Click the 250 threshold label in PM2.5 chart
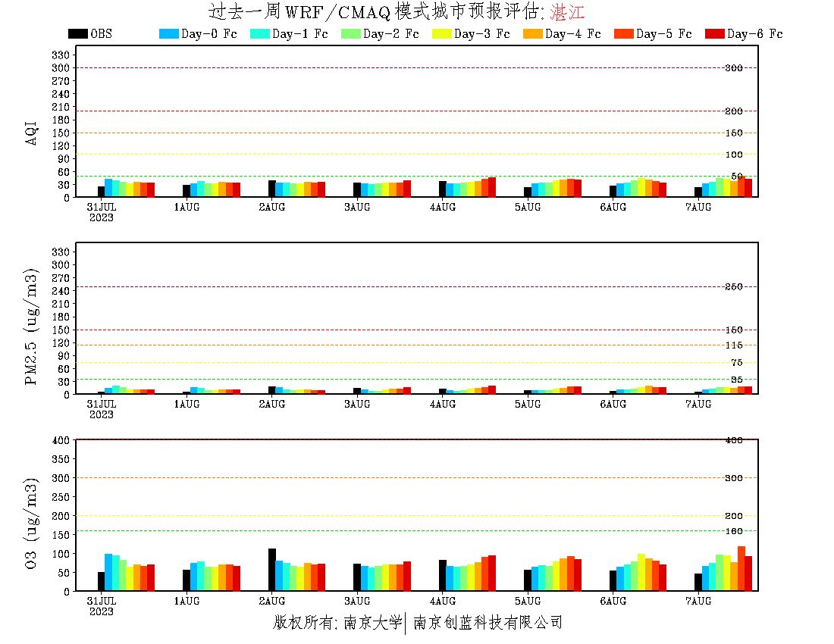 point(734,287)
